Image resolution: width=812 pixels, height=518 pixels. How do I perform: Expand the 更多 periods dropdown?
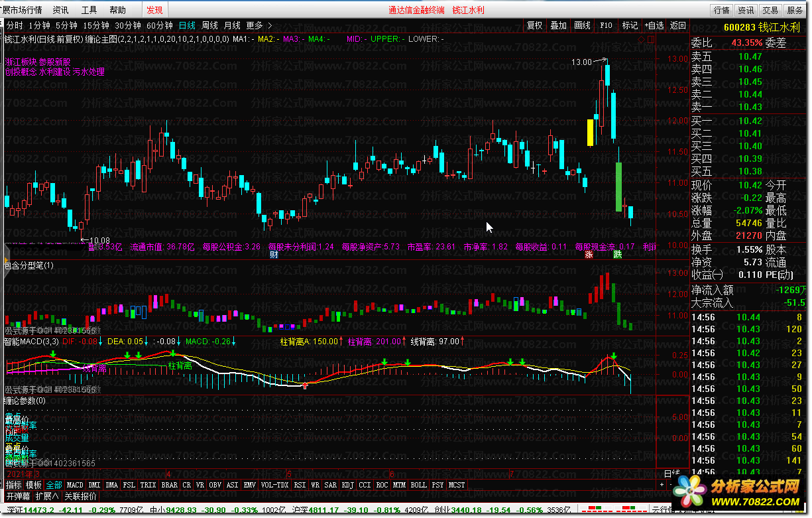pos(259,25)
